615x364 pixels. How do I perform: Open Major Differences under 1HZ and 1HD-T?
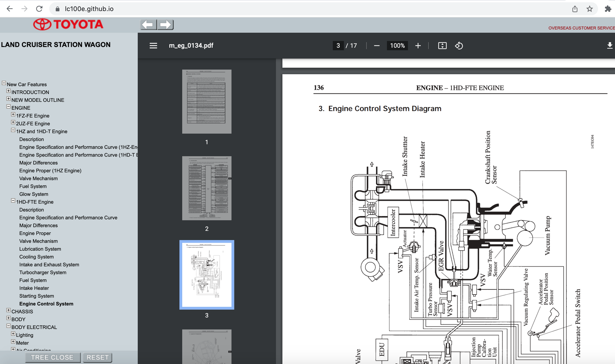point(38,163)
